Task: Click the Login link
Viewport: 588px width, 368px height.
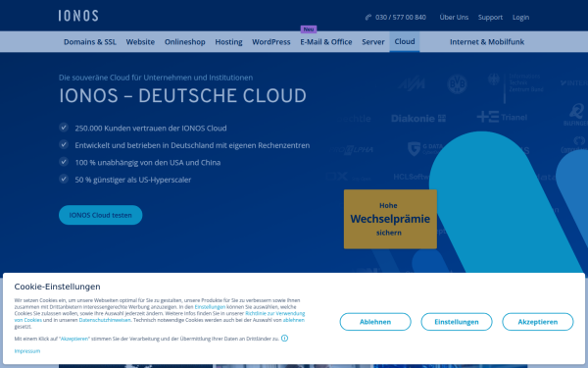Action: pos(521,18)
